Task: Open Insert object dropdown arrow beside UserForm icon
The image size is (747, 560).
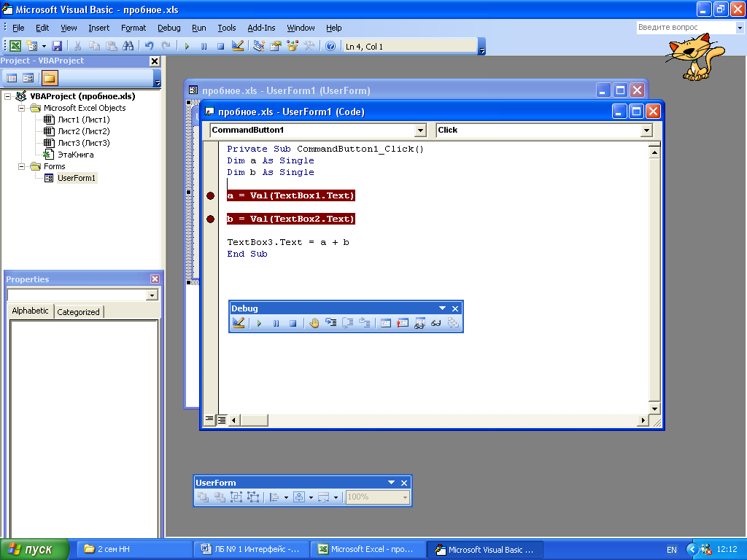Action: tap(44, 46)
